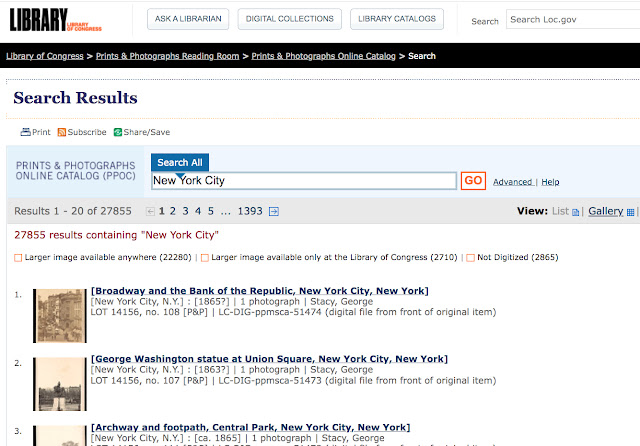Click the PRINTS & PHOTOGRAPHS ONLINE CATALOG (PPOC) label
Viewport: 640px width, 446px height.
[x=76, y=171]
